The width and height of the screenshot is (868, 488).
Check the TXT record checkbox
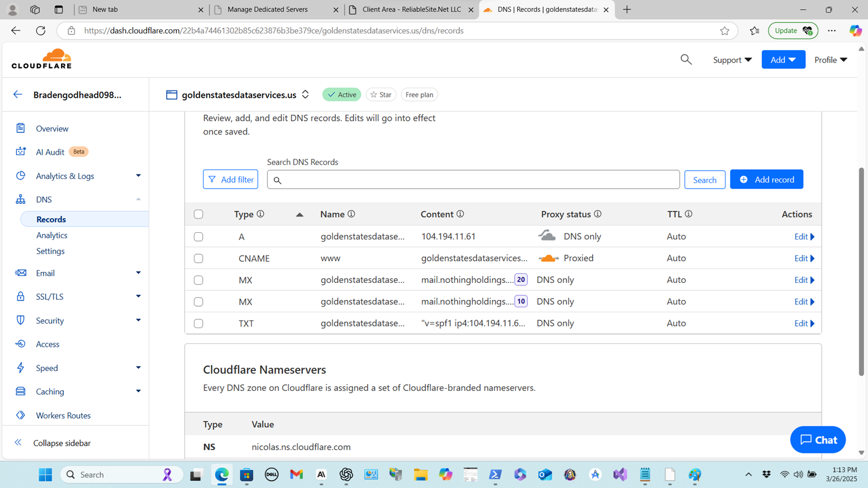[198, 324]
